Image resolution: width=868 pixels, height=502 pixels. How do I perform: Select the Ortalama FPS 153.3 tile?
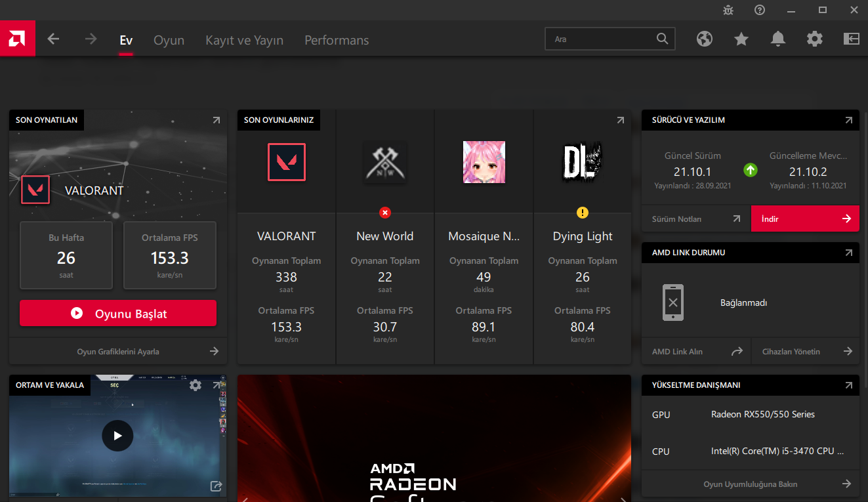(170, 255)
